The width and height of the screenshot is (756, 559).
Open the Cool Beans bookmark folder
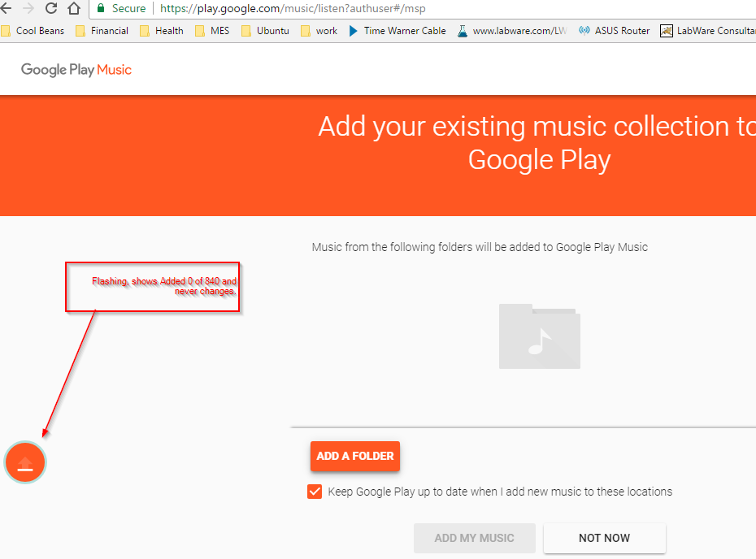click(x=33, y=31)
